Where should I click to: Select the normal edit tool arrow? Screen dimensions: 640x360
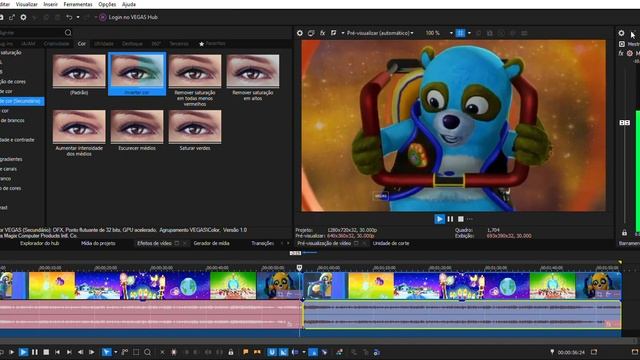[x=107, y=352]
